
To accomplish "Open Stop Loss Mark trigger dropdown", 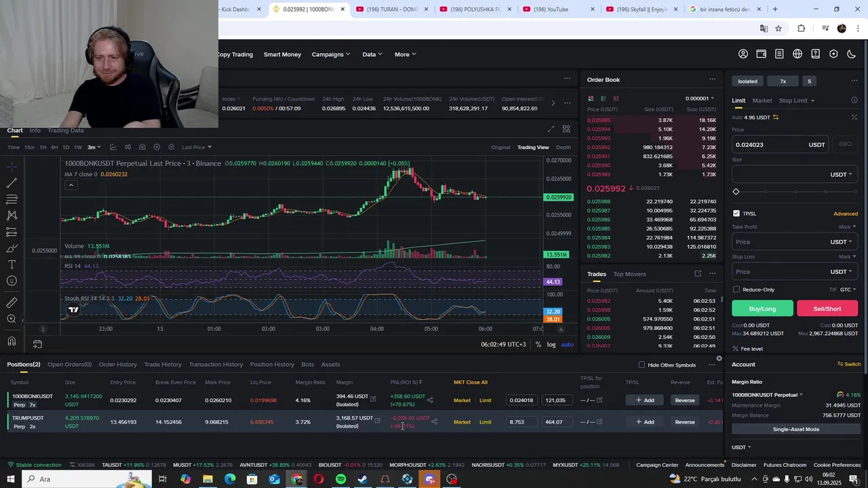I will pyautogui.click(x=848, y=257).
